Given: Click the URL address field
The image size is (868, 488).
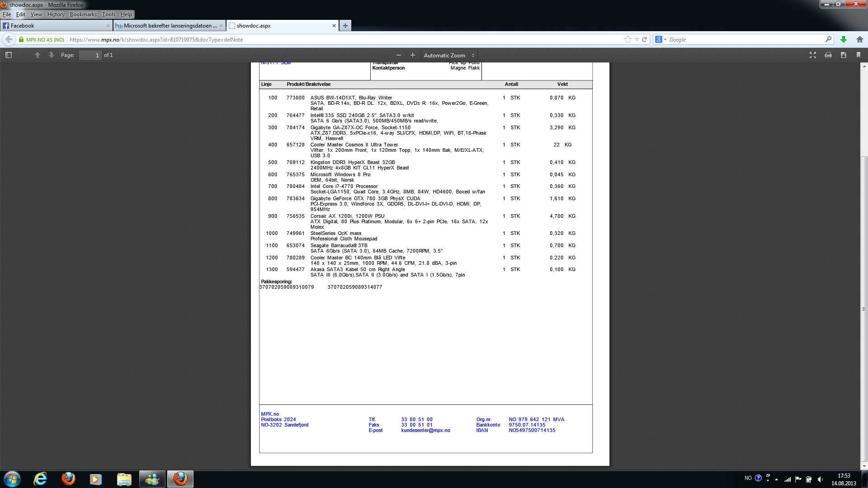Looking at the screenshot, I should coord(344,40).
